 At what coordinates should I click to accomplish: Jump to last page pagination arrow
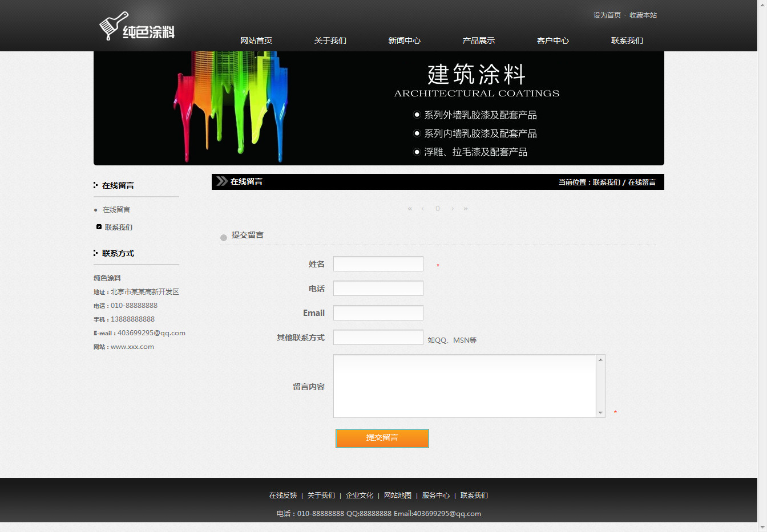(466, 209)
